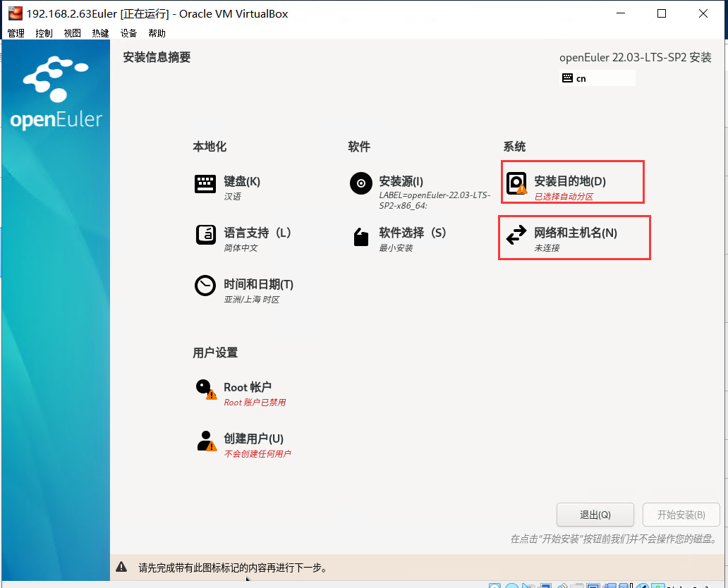Click the 软件 section heading
728x588 pixels.
pyautogui.click(x=359, y=147)
